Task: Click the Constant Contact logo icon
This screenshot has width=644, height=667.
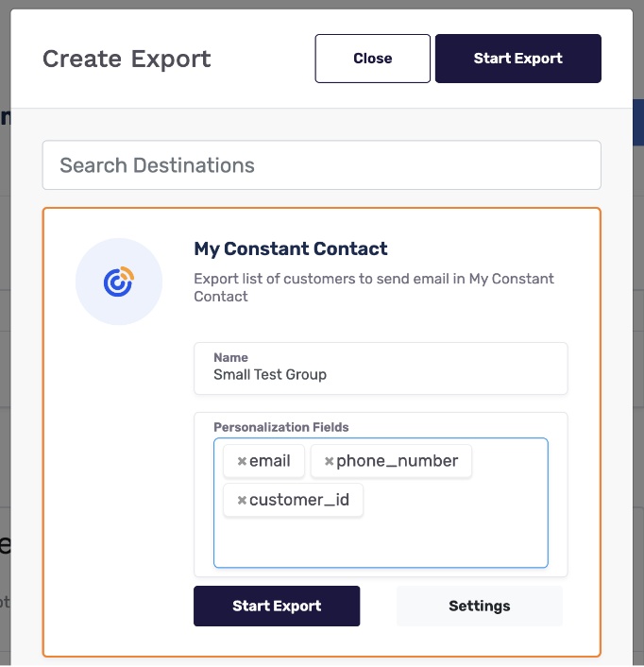Action: point(119,282)
